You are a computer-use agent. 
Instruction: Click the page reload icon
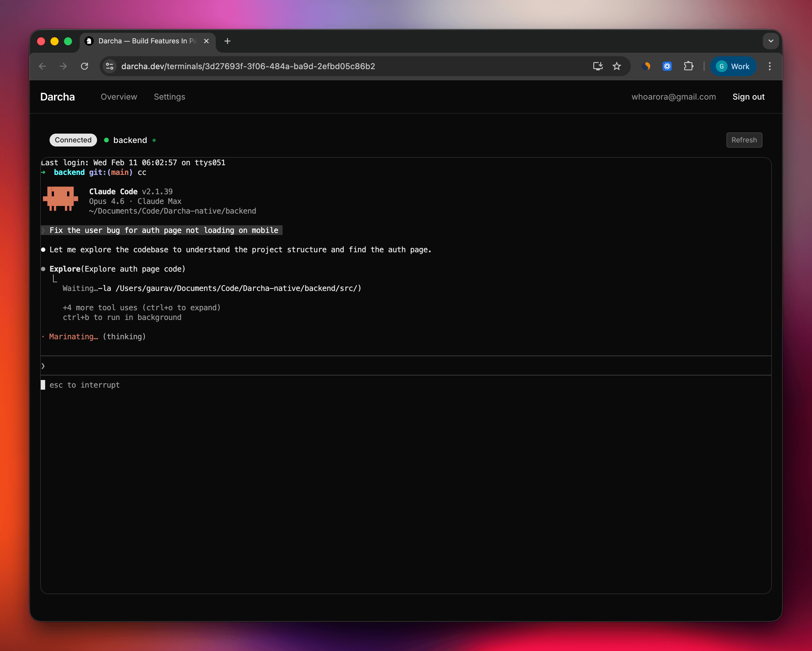pos(84,66)
